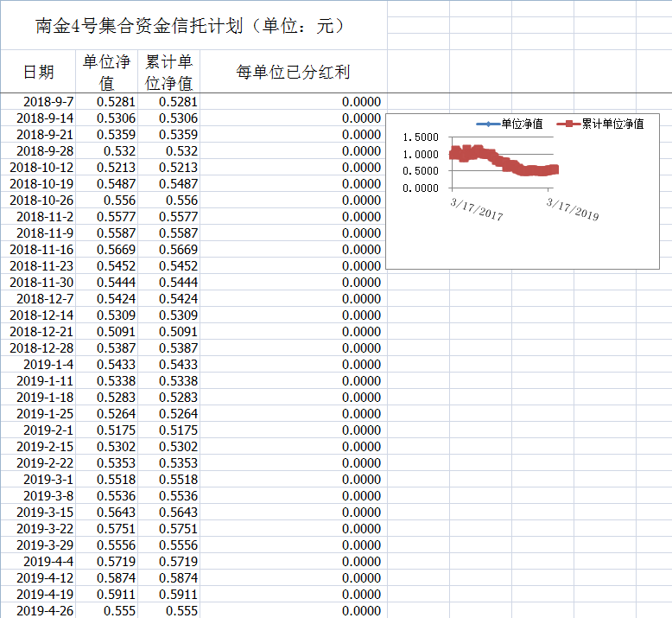Viewport: 672px width, 618px height.
Task: Click the date cell 2018-10-12
Action: [x=38, y=168]
